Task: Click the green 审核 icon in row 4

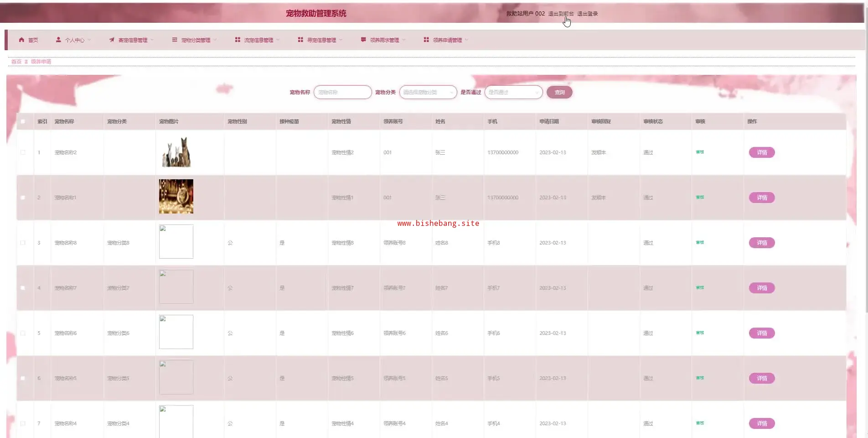Action: click(700, 287)
